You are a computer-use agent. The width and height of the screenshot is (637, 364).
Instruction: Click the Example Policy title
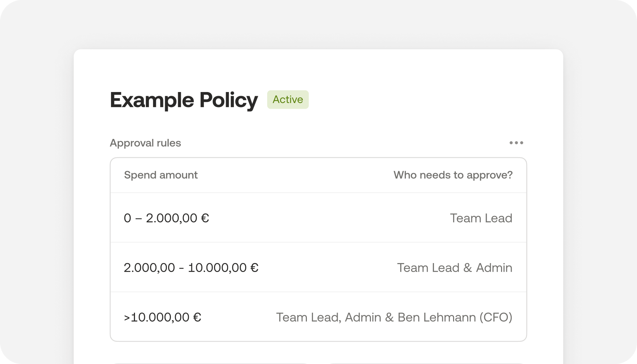[x=184, y=100]
